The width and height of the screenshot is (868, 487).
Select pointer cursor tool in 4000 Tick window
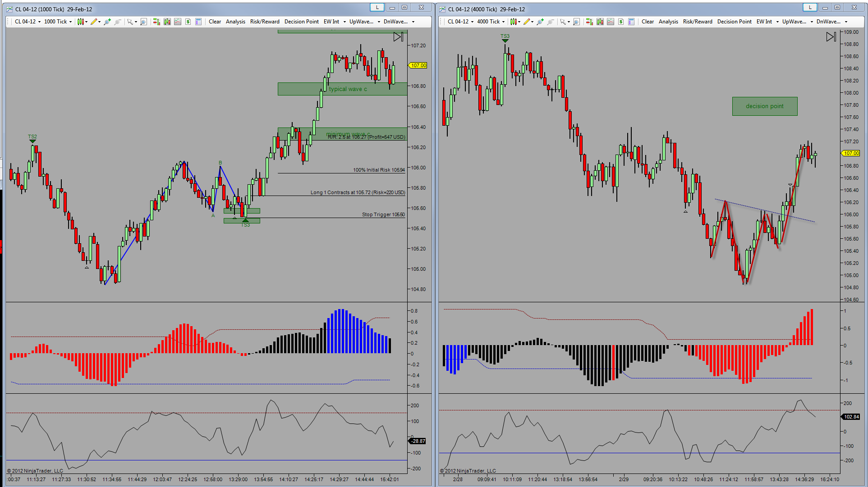point(563,22)
